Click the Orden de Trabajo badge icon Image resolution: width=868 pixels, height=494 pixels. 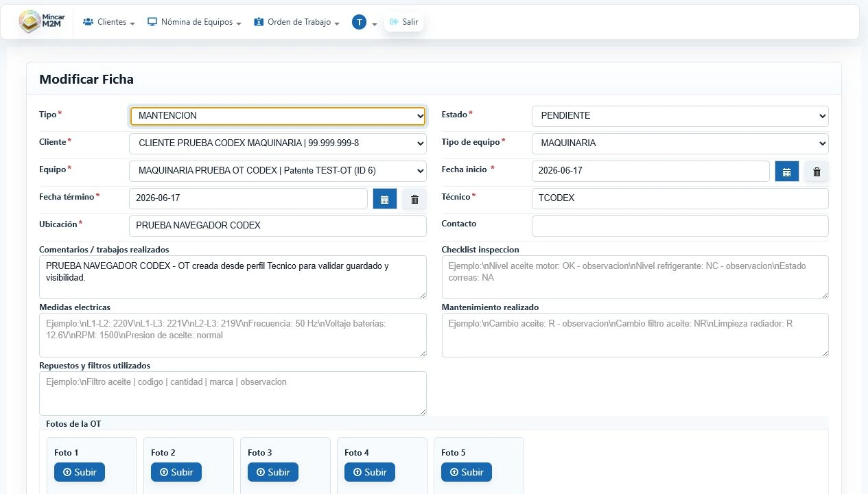coord(259,22)
